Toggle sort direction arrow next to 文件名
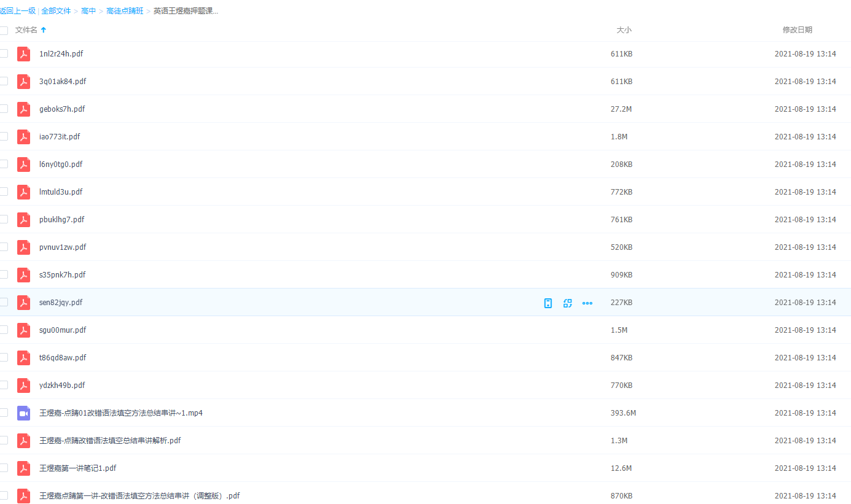Viewport: 851px width, 504px height. coord(44,30)
